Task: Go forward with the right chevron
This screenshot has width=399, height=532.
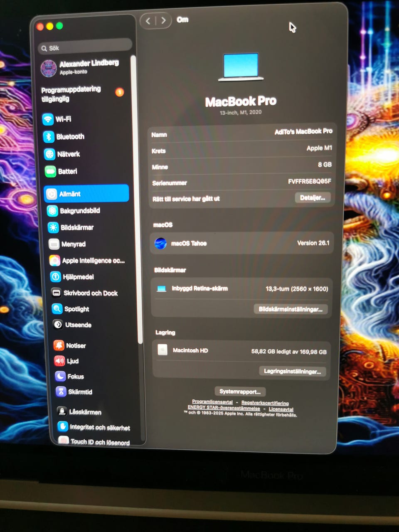Action: (163, 20)
